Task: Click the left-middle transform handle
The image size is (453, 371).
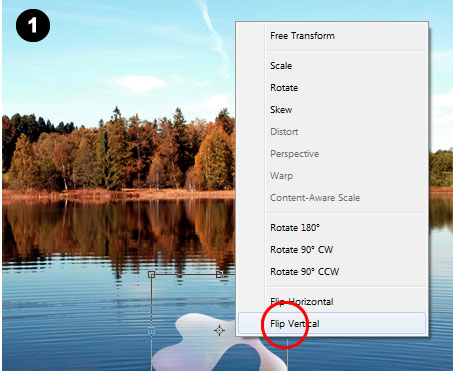Action: click(151, 332)
